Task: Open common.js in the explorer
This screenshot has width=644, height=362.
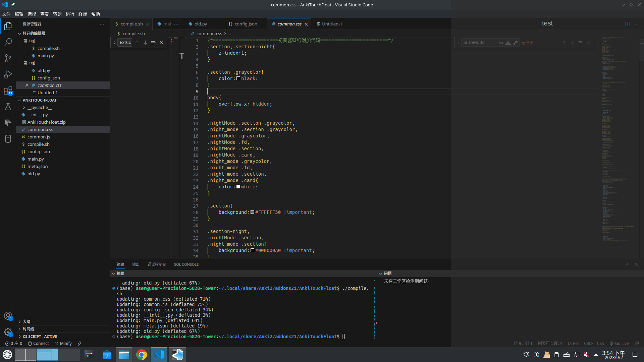Action: point(39,137)
